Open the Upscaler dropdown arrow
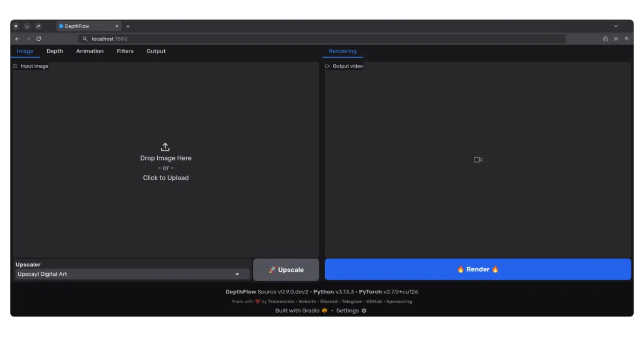This screenshot has width=644, height=338. pos(237,274)
